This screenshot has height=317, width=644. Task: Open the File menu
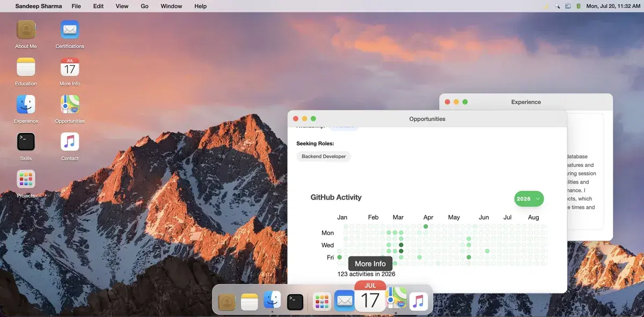coord(76,6)
